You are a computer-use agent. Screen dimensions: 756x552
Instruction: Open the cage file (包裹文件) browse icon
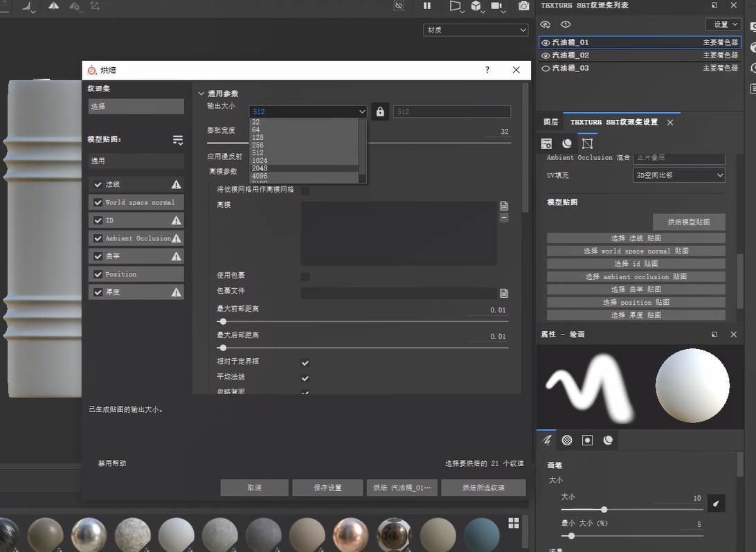click(504, 293)
